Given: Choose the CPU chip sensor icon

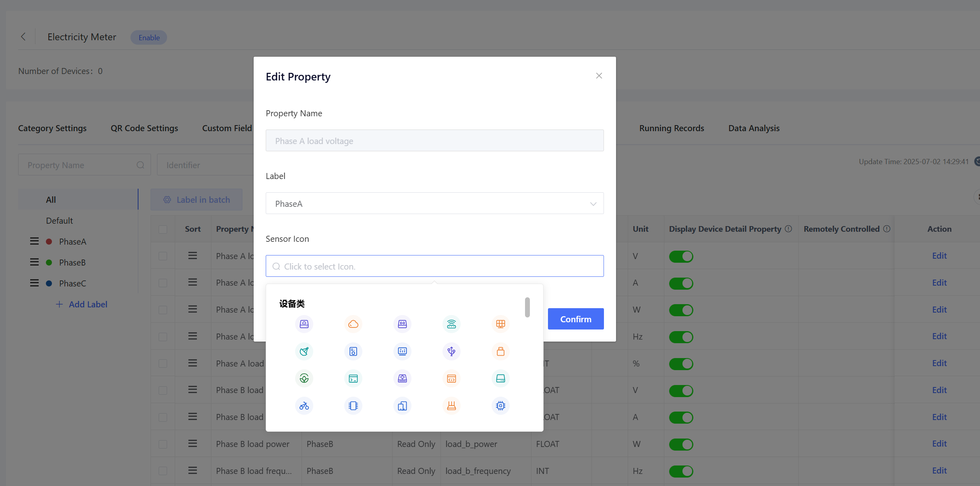Looking at the screenshot, I should click(x=500, y=406).
